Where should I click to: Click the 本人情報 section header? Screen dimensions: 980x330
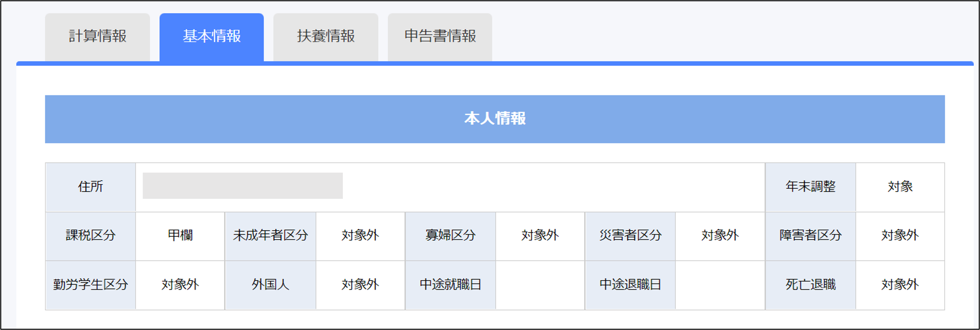[x=495, y=119]
